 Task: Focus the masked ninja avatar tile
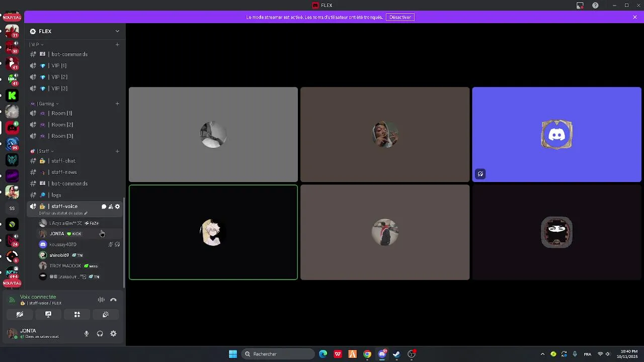556,232
